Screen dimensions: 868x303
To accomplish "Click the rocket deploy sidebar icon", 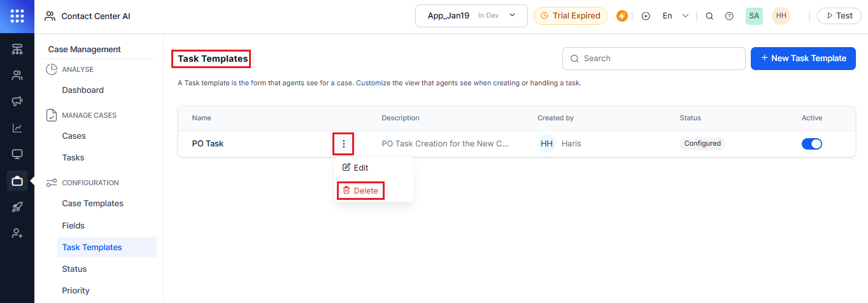I will tap(17, 207).
